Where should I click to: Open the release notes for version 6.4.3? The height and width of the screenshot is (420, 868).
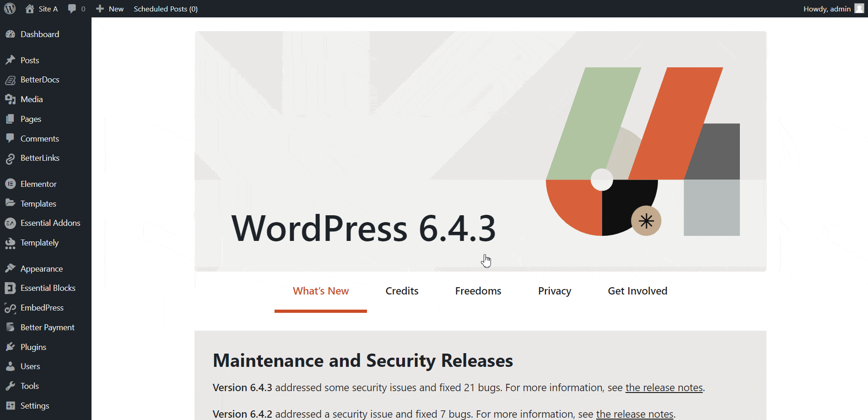pos(664,387)
